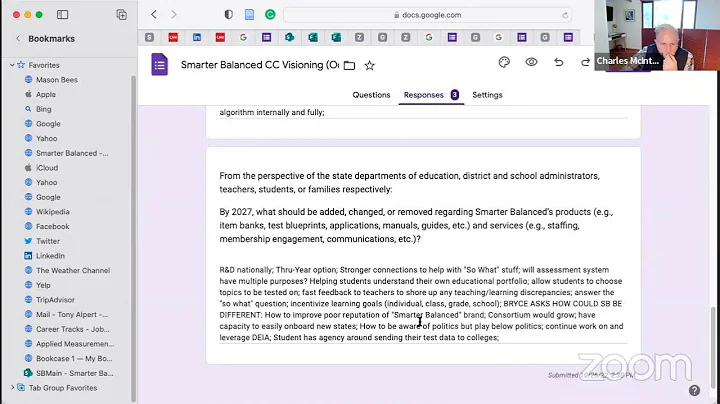The width and height of the screenshot is (720, 404).
Task: Open the tab overview icon above Bookmarks
Action: tap(122, 15)
